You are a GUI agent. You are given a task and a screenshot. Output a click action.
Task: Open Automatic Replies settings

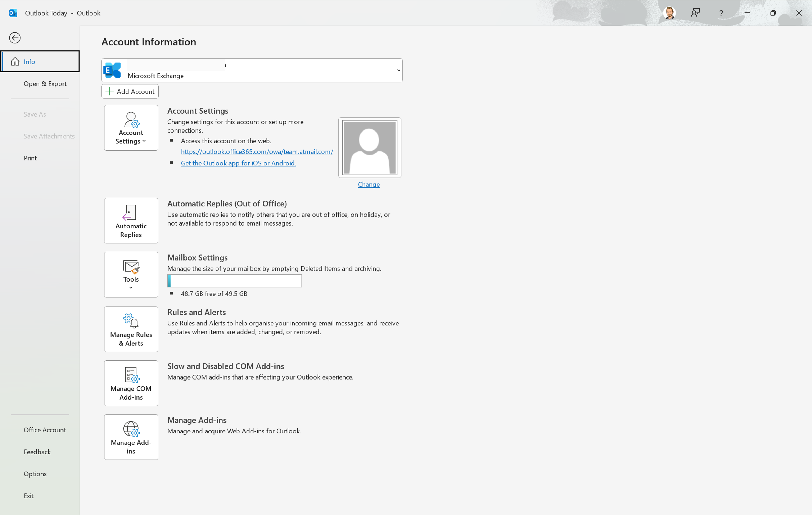[131, 221]
